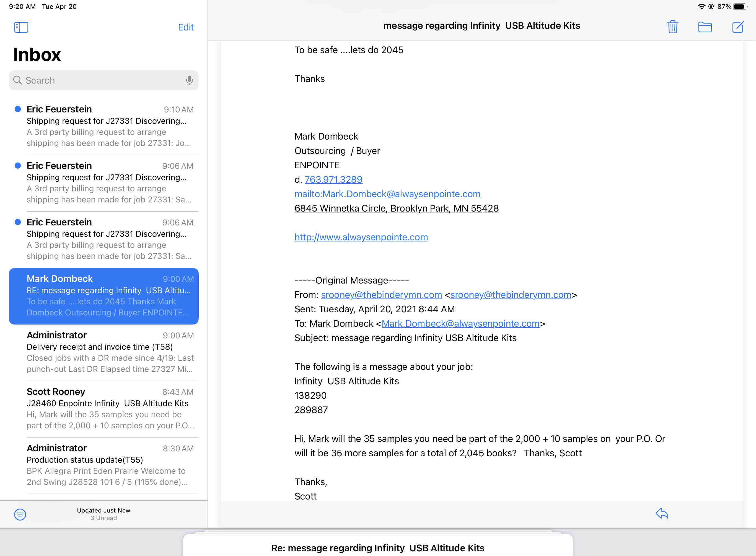
Task: Tap the trash icon to delete message
Action: [x=673, y=27]
